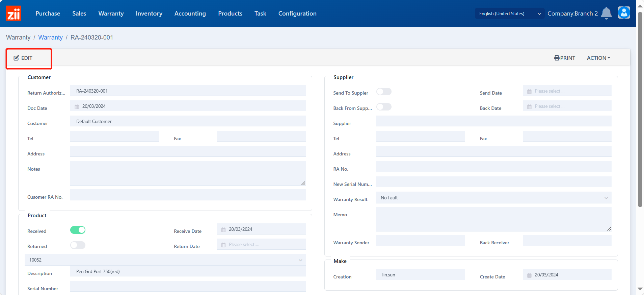Click the supplier Address field

coord(494,151)
